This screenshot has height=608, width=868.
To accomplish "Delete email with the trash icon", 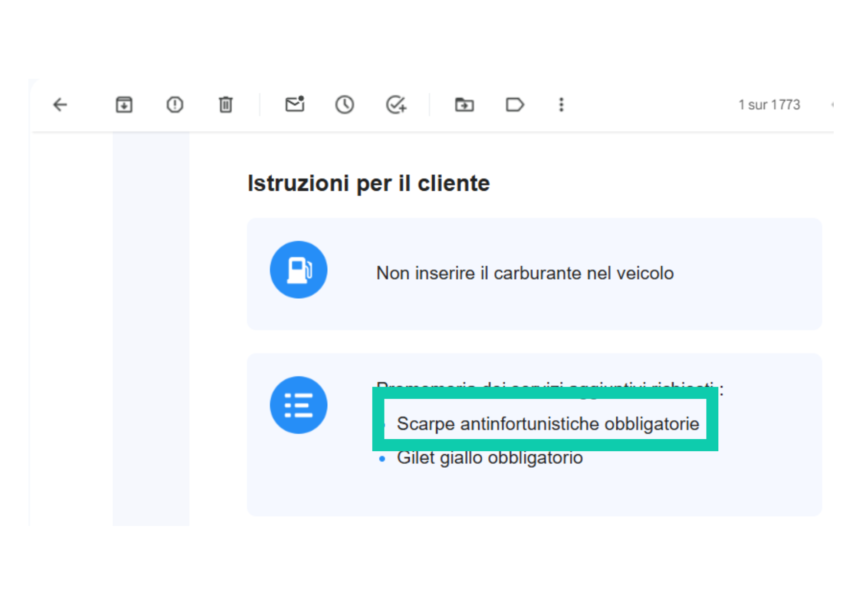I will pos(226,105).
